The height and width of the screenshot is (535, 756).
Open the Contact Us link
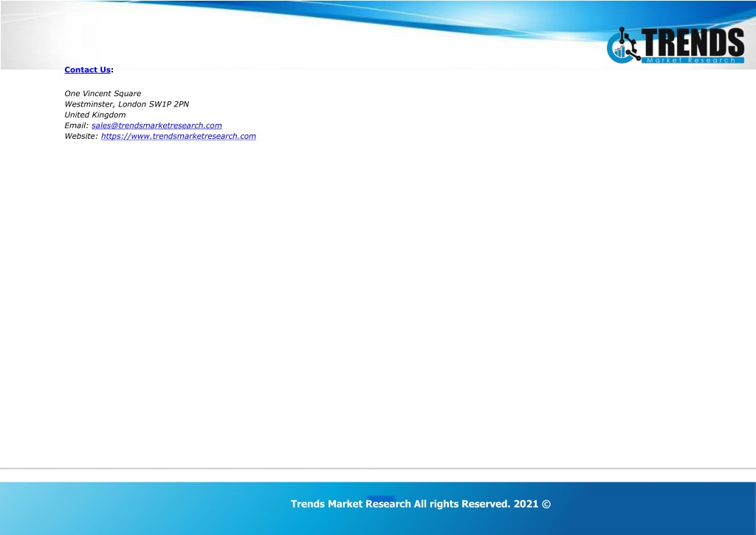pos(87,70)
